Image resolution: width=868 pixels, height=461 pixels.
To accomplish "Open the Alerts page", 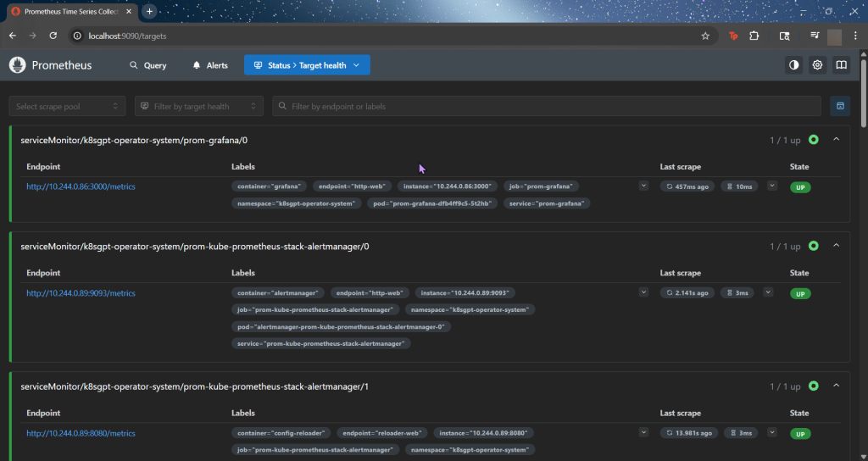I will 210,65.
